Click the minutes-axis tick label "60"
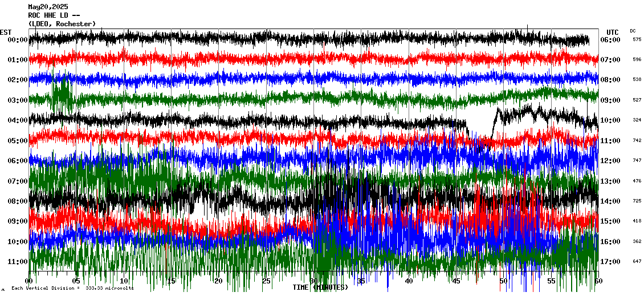644x296 pixels. point(598,281)
